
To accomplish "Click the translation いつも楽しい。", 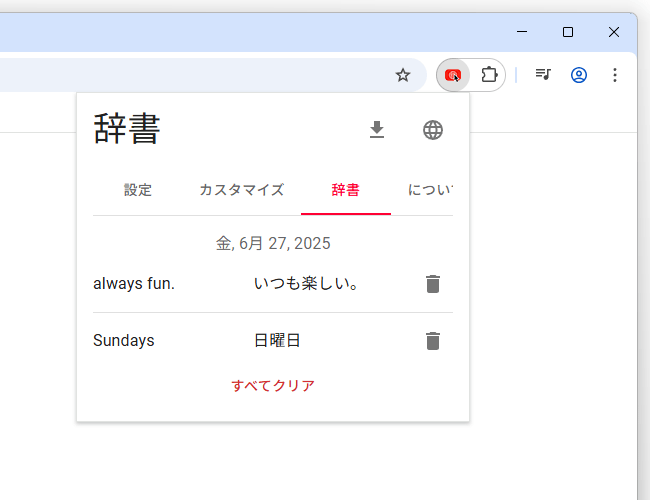I will (306, 284).
